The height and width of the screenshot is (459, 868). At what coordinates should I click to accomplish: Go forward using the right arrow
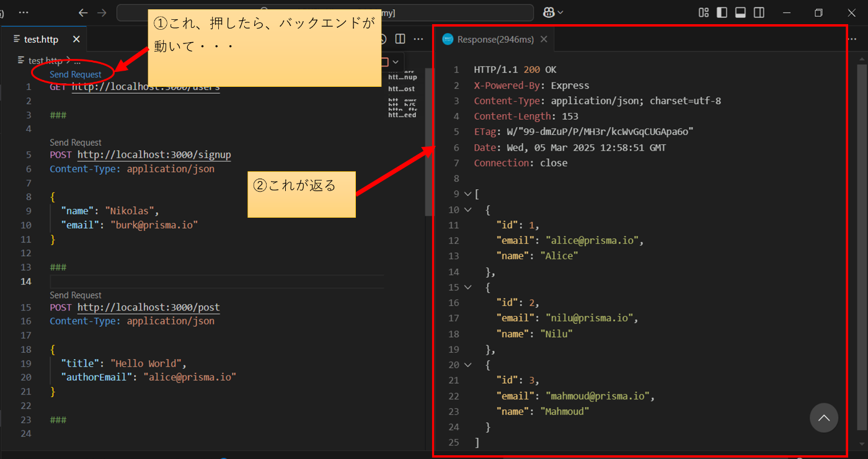102,12
